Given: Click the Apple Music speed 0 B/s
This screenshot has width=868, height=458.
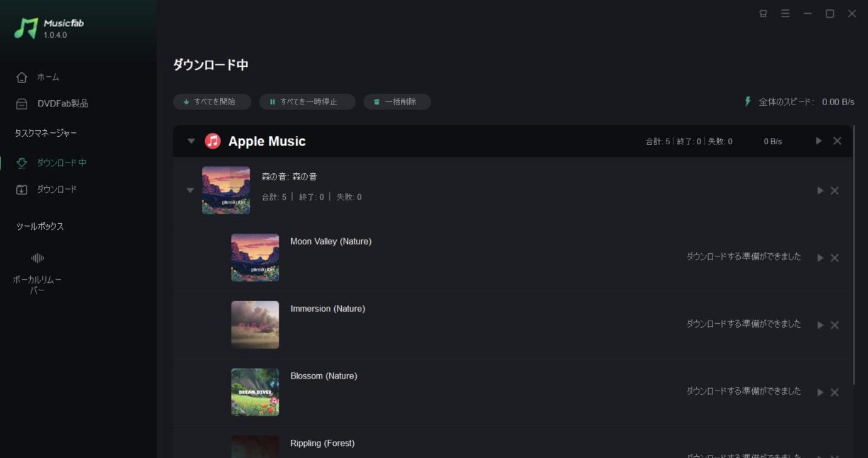Looking at the screenshot, I should click(x=773, y=142).
